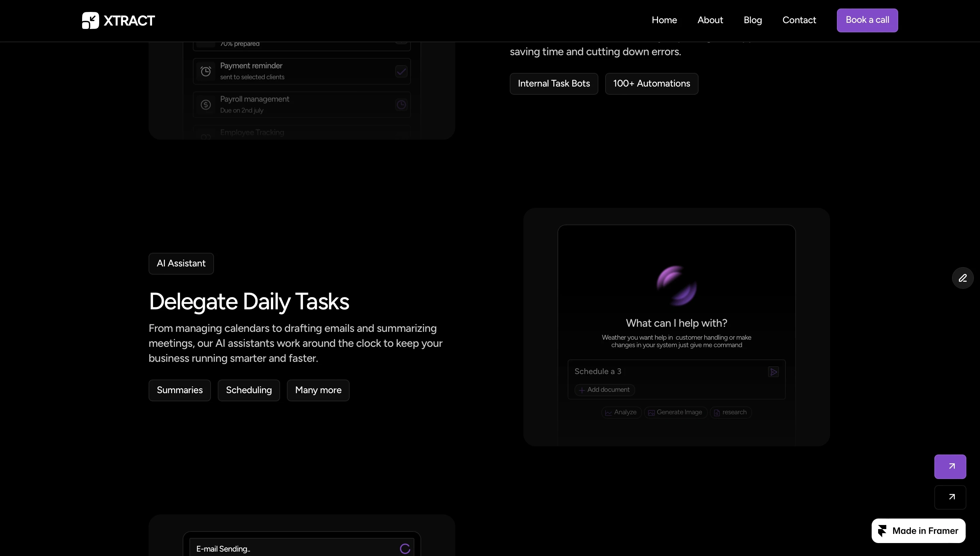Click the dark outlined arrow button
Screen dimensions: 980x556
950,497
